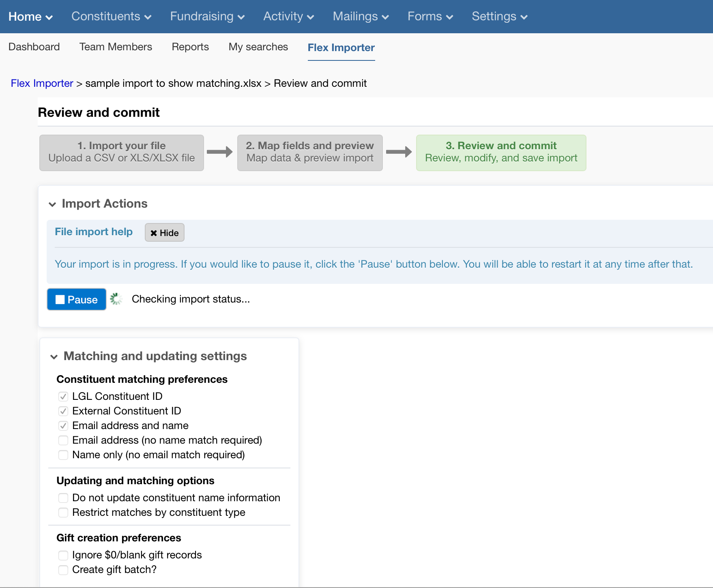Click the loading spinner beside Pause
The image size is (713, 588).
click(116, 299)
